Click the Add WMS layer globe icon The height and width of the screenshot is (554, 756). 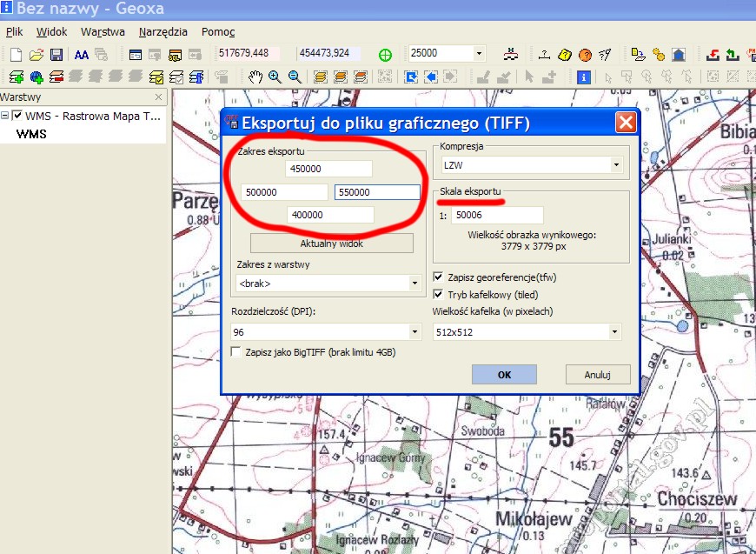(36, 77)
